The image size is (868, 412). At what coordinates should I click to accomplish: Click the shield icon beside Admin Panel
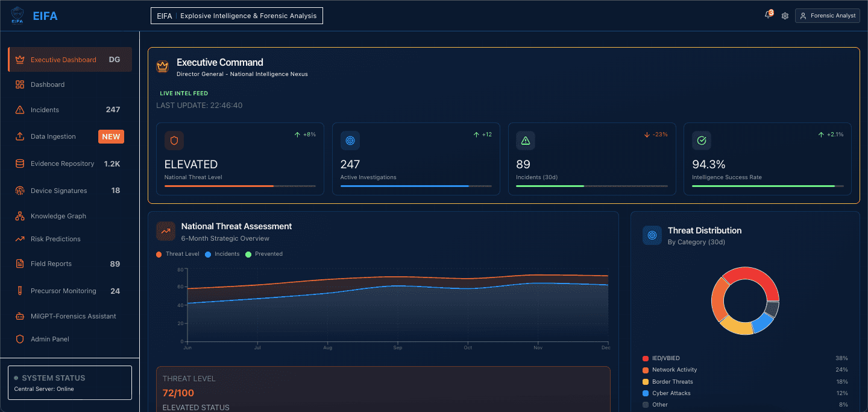pos(20,339)
